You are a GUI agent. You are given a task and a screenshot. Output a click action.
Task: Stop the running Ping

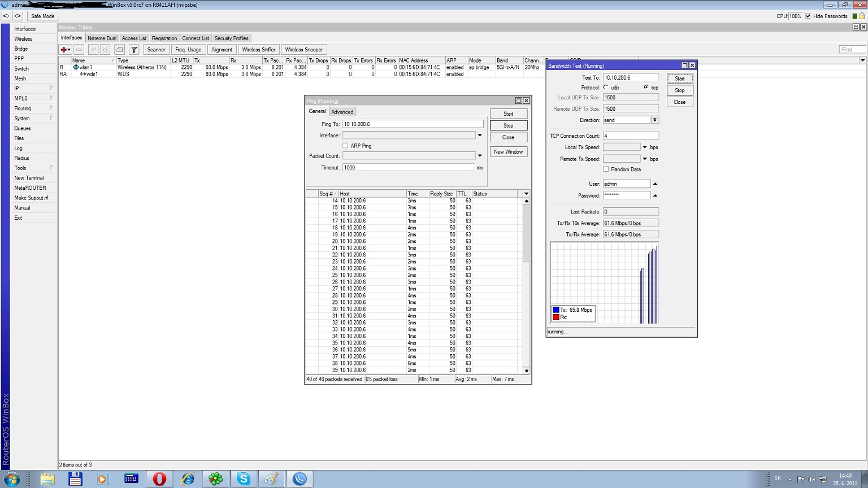[509, 125]
